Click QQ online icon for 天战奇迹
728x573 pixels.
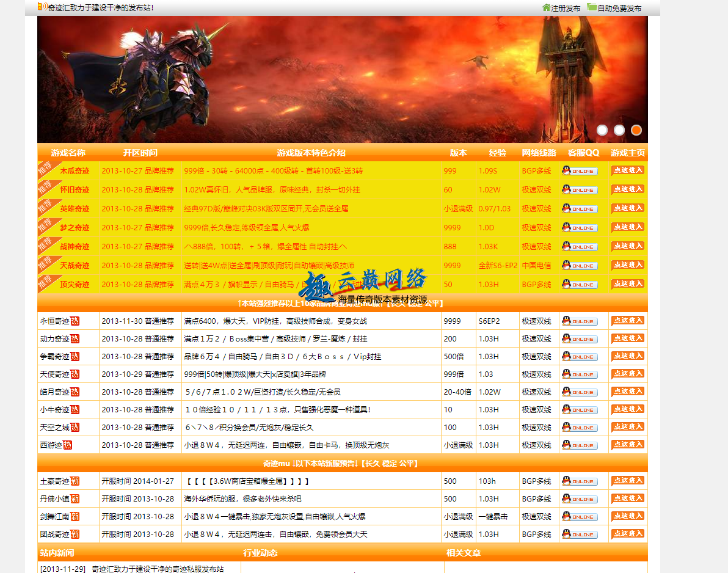tap(580, 266)
